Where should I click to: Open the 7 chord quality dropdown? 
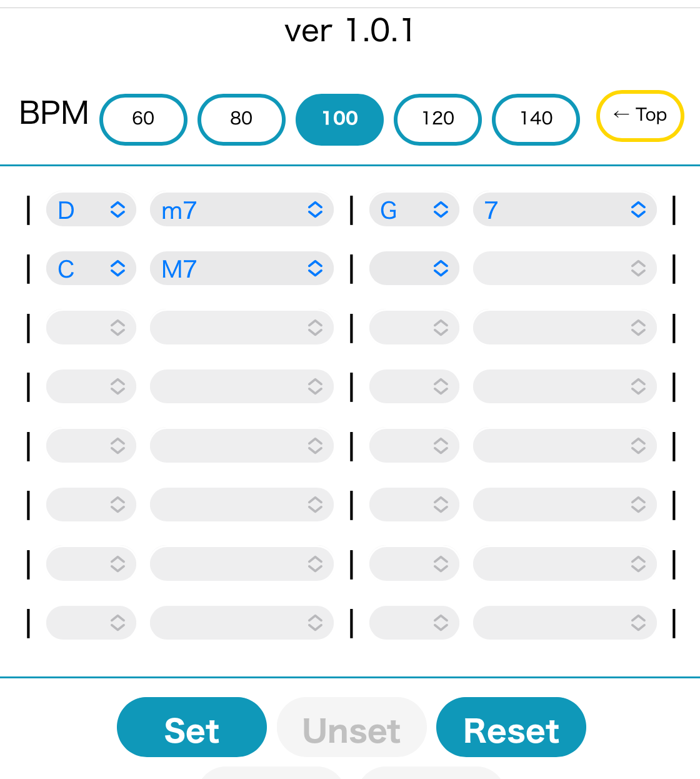pyautogui.click(x=565, y=209)
